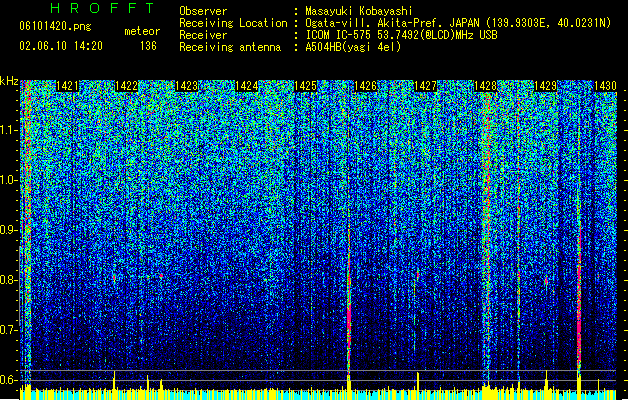Click the 1424 time marker
Viewport: 629px width, 400px height.
tap(246, 86)
